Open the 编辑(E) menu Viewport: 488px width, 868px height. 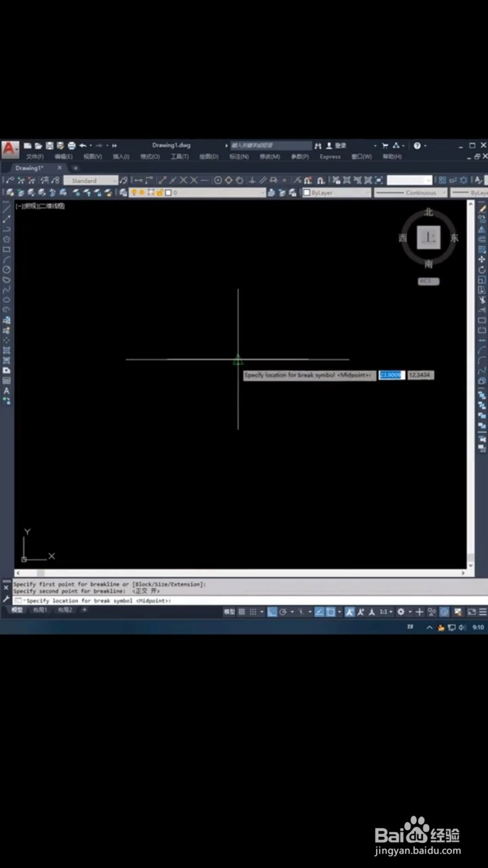[x=64, y=157]
